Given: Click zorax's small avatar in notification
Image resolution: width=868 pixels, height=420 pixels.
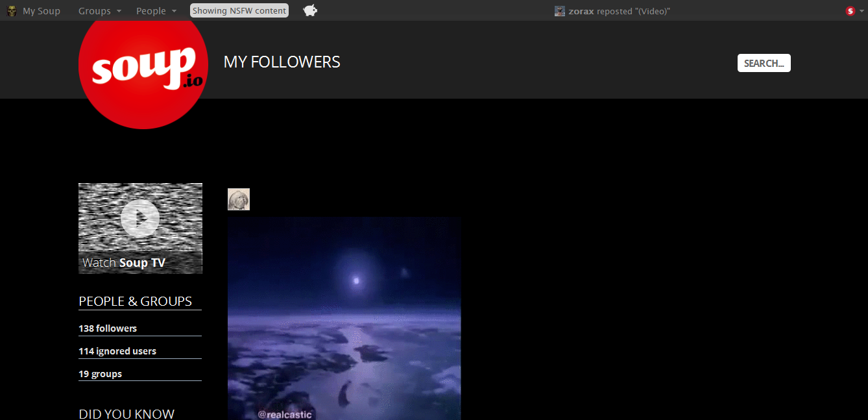Looking at the screenshot, I should (x=560, y=11).
